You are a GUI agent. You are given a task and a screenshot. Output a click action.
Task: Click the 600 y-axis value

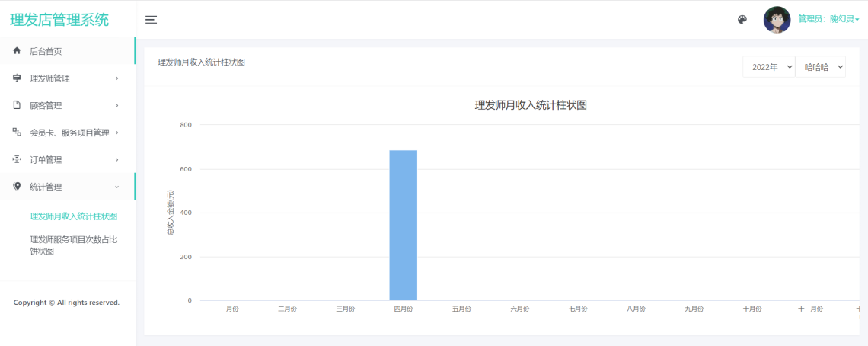click(x=186, y=169)
